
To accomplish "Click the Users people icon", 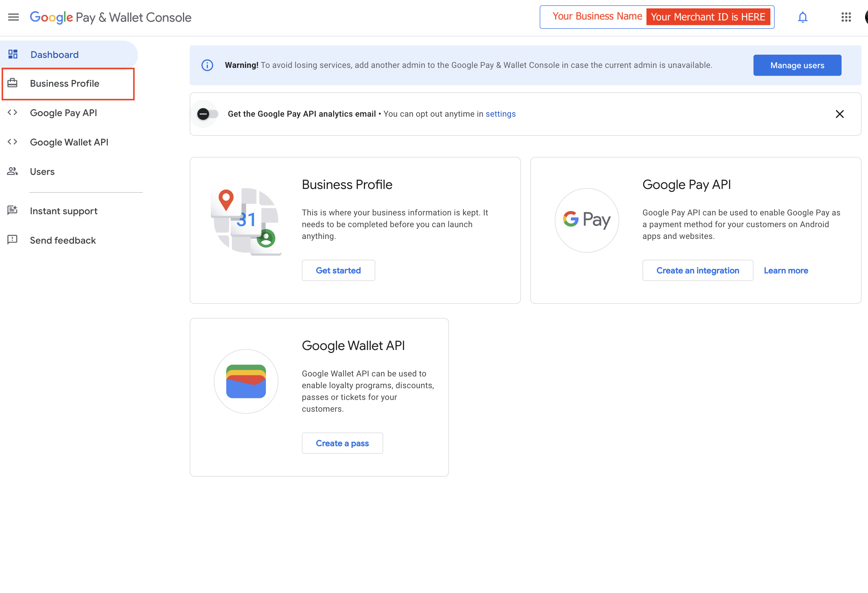I will pos(12,172).
